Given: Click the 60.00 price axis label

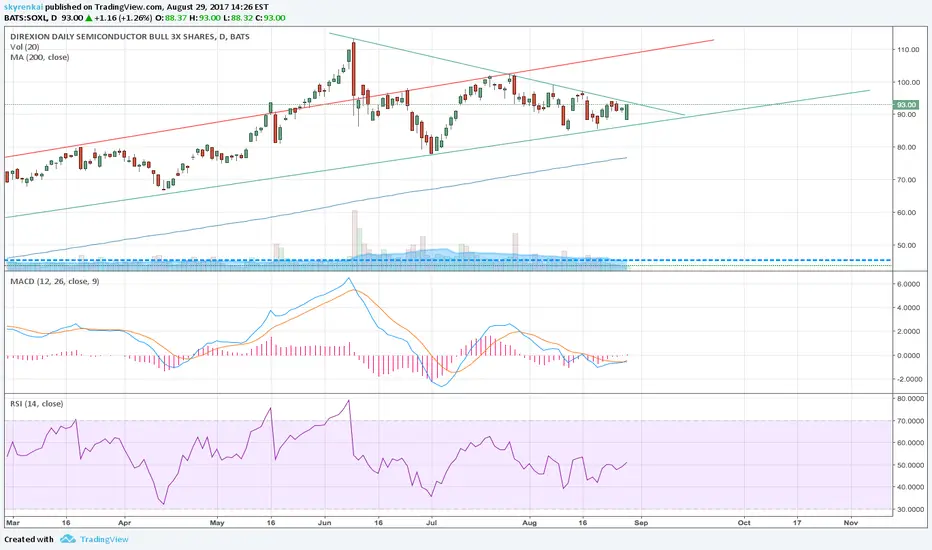Looking at the screenshot, I should point(906,213).
